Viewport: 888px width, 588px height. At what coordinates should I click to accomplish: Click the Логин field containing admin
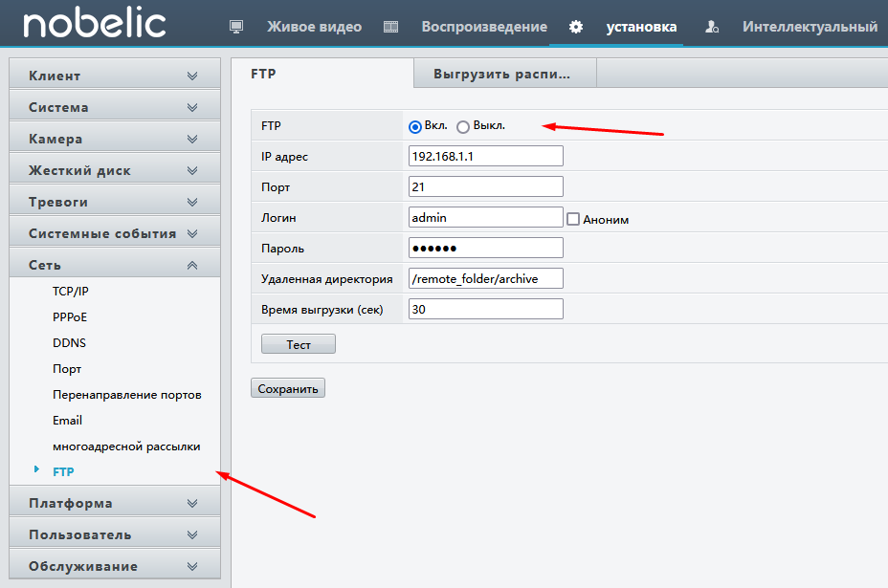486,217
